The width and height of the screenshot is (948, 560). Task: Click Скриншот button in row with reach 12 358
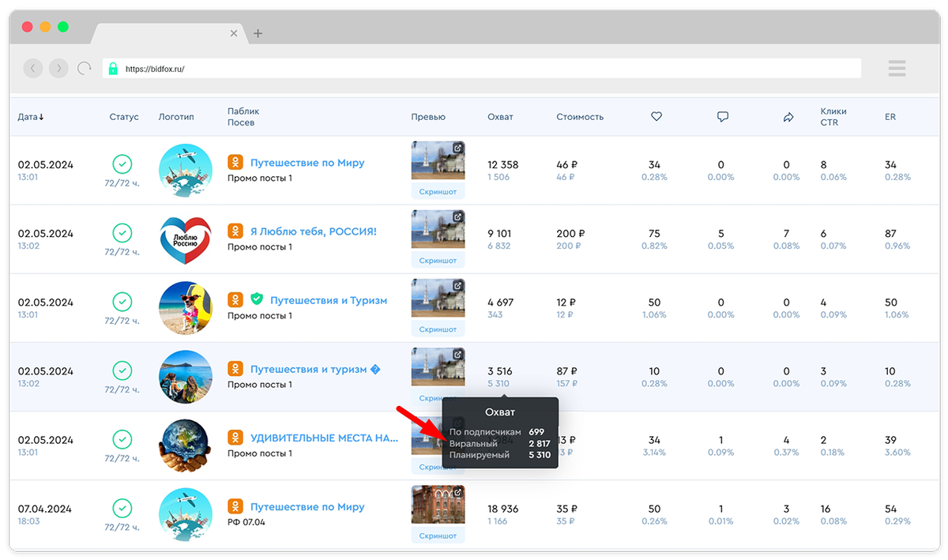click(438, 192)
